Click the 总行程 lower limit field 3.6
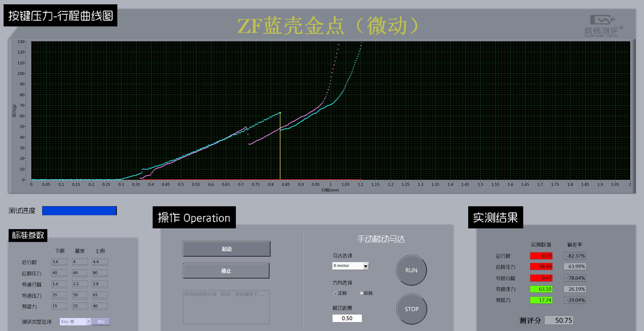Image resolution: width=644 pixels, height=331 pixels. tap(59, 262)
